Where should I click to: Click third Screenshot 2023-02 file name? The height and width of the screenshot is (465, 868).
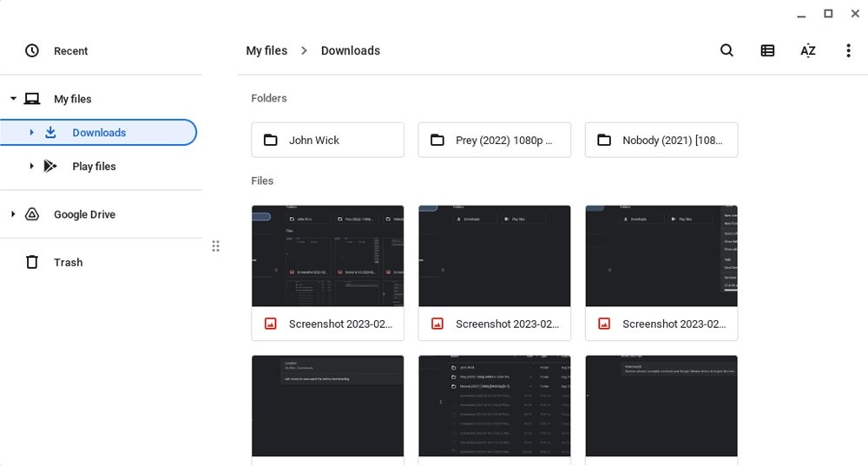674,324
